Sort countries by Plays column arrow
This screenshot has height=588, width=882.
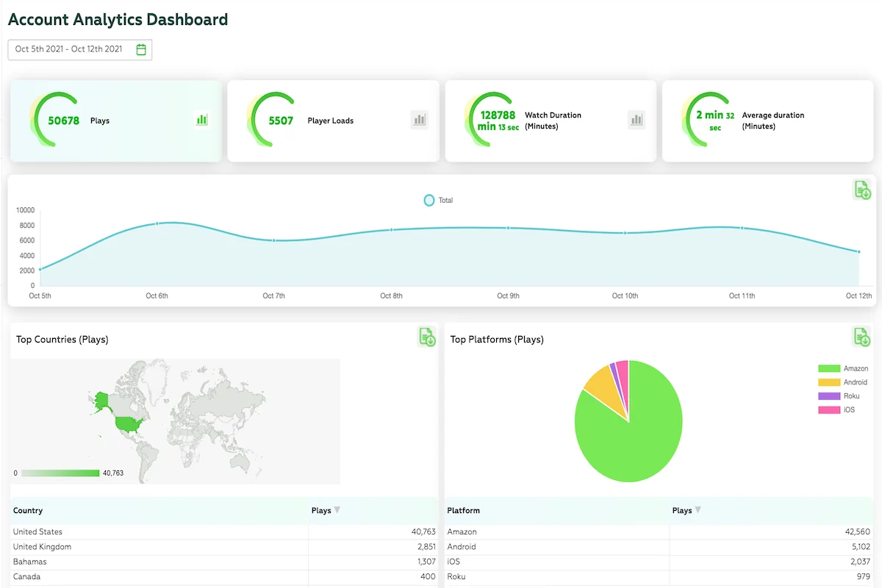coord(337,510)
